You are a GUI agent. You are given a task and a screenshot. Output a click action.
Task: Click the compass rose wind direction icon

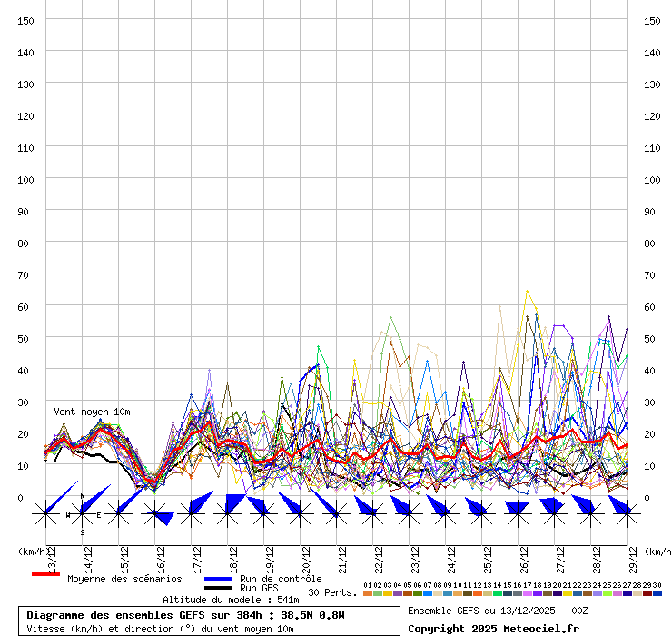[x=83, y=514]
